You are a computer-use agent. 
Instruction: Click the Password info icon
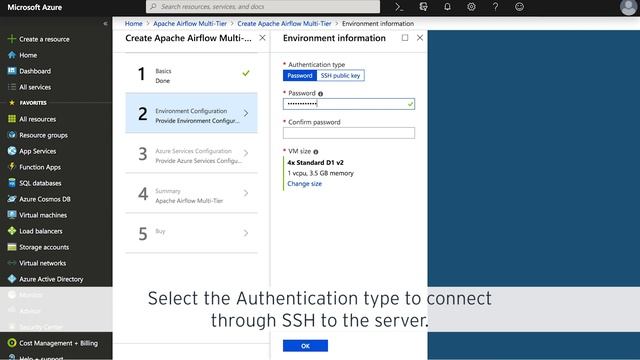[x=320, y=94]
